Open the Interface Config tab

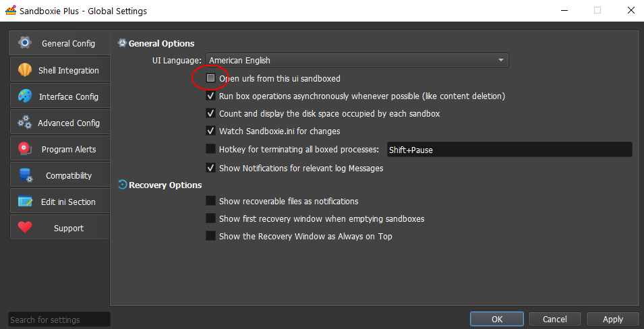(x=60, y=96)
